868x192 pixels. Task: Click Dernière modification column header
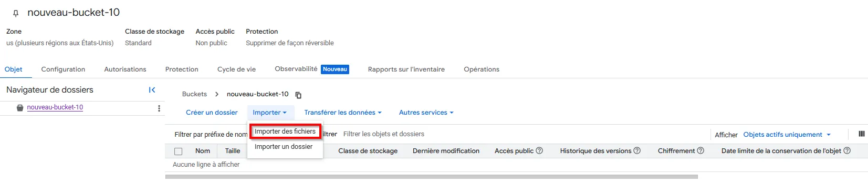446,151
